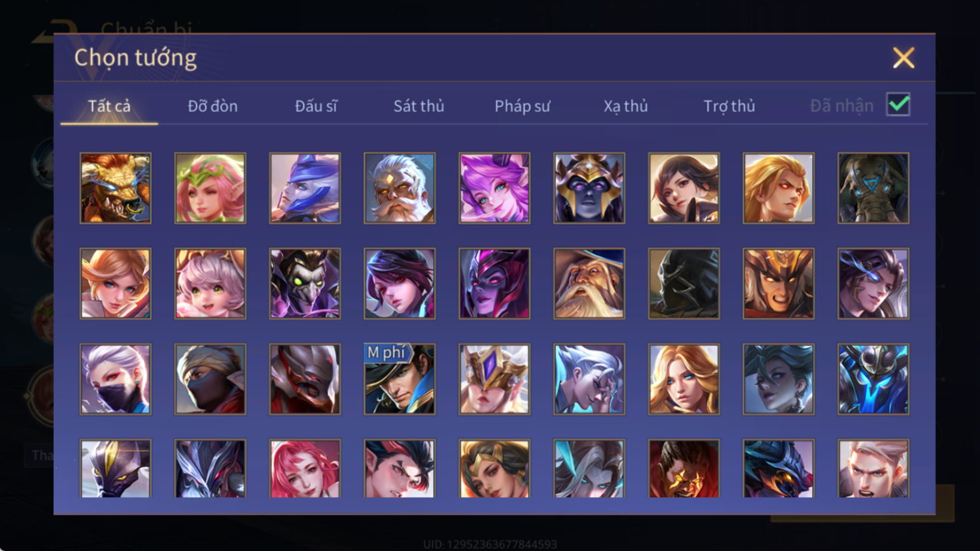Viewport: 980px width, 551px height.
Task: Pick the blonde long-haired woman hero
Action: pyautogui.click(x=684, y=379)
